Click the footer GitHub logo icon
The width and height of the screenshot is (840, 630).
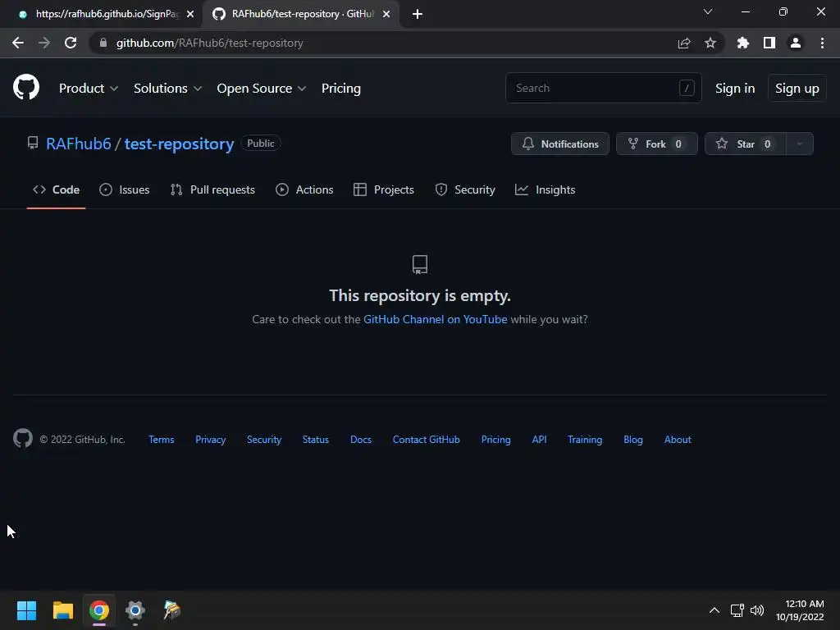[x=22, y=438]
